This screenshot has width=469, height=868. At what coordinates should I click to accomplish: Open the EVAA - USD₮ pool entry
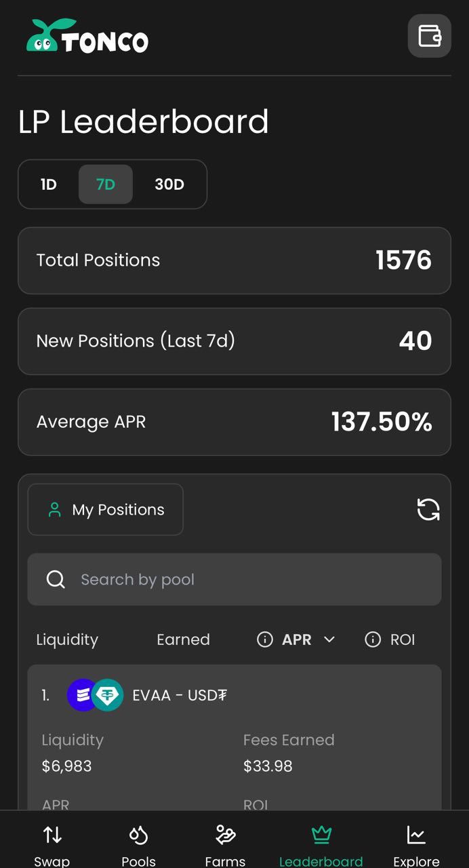[x=180, y=696]
